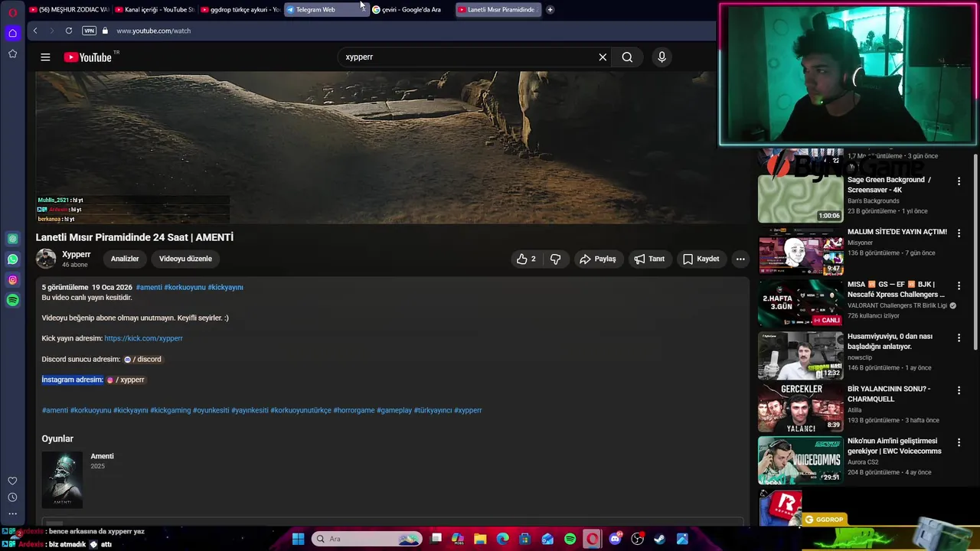This screenshot has width=980, height=551.
Task: Select the Lanetli Mısır Piramidinde tab
Action: point(498,10)
